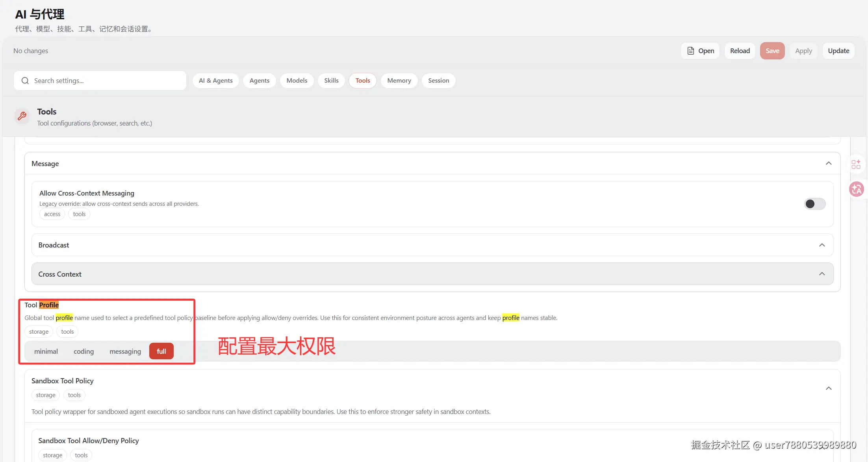Click the "Allow Cross-Context Messaging" setting title

[x=87, y=193]
